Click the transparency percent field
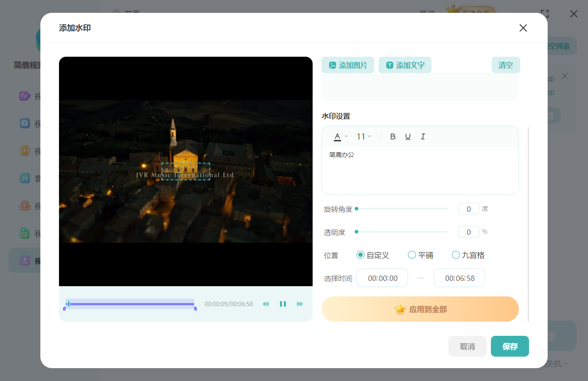Screen dimensions: 588x381 (469, 232)
